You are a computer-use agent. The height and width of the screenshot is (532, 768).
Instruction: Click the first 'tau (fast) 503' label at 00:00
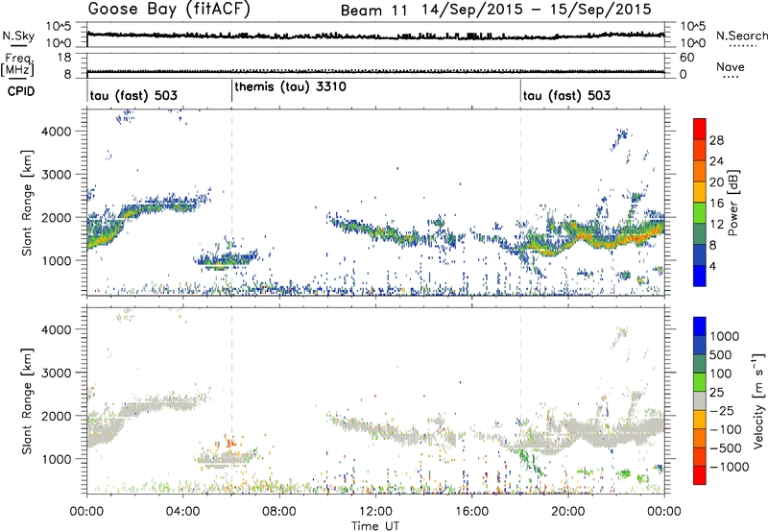tap(133, 95)
